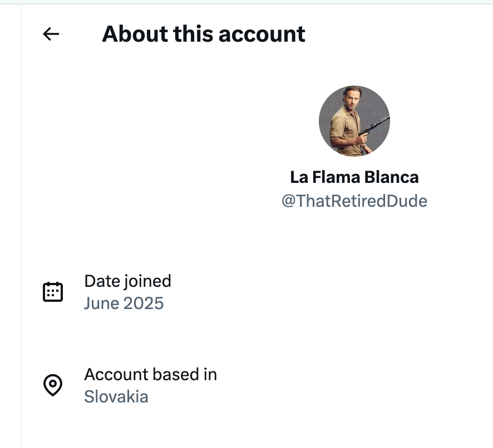Click the location pin icon
Image resolution: width=493 pixels, height=448 pixels.
[x=53, y=385]
